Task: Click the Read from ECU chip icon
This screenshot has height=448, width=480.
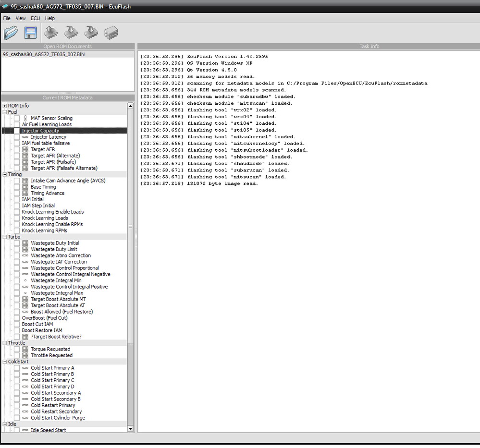Action: (51, 33)
